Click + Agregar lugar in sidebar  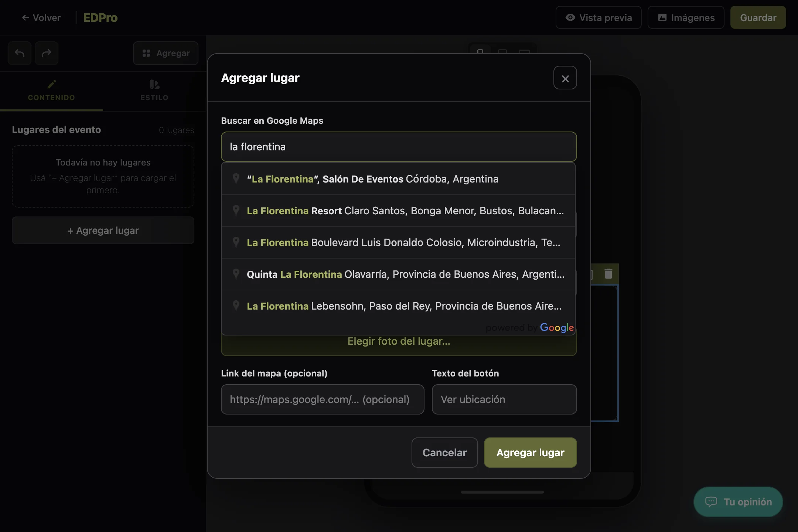pos(103,231)
